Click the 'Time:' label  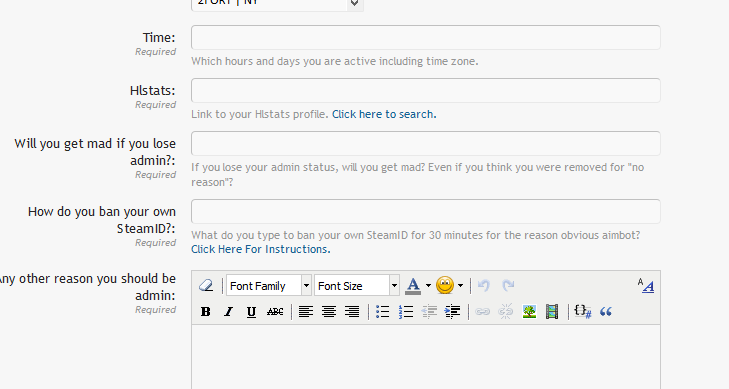[159, 38]
